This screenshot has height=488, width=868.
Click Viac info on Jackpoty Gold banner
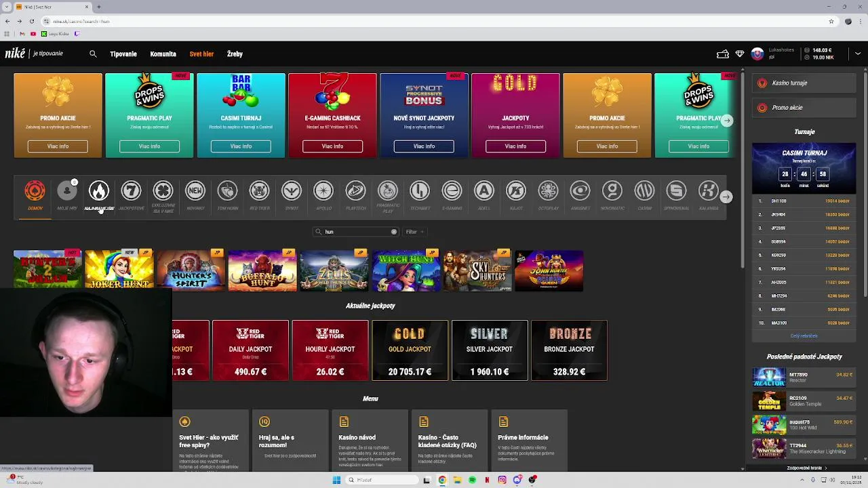tap(515, 146)
